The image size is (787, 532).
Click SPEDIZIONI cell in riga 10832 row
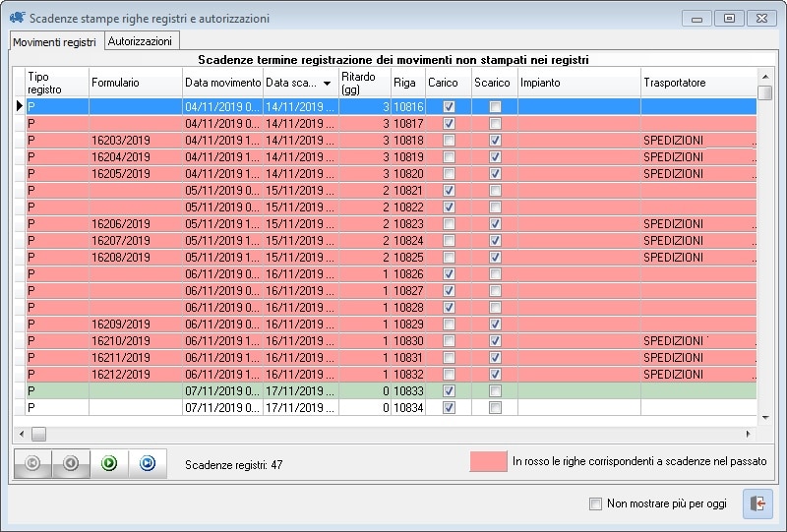click(698, 375)
